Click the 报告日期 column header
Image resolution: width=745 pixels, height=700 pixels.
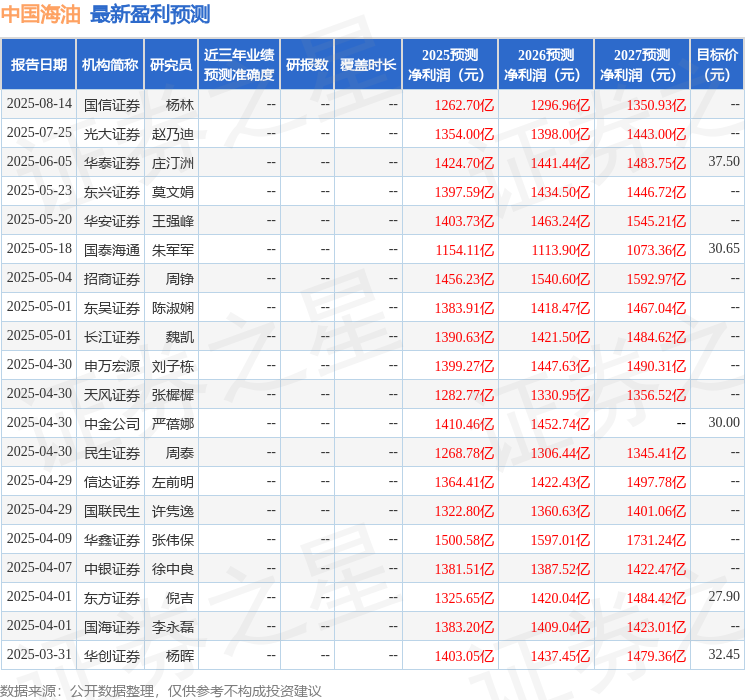point(38,65)
